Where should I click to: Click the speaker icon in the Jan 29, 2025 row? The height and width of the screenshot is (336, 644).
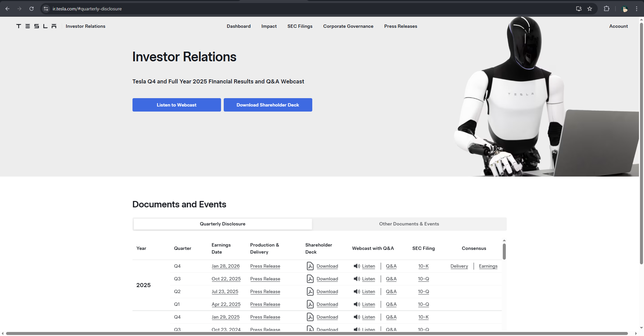coord(357,317)
